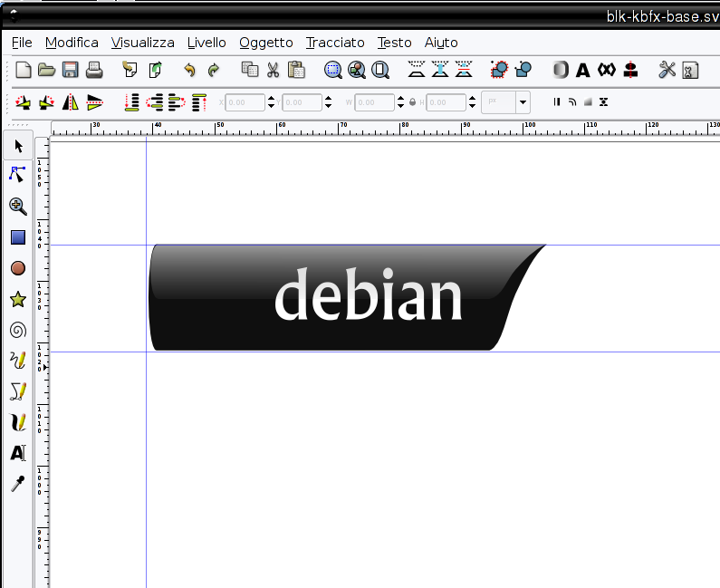Viewport: 720px width, 588px height.
Task: Open the Oggetto menu
Action: 266,43
